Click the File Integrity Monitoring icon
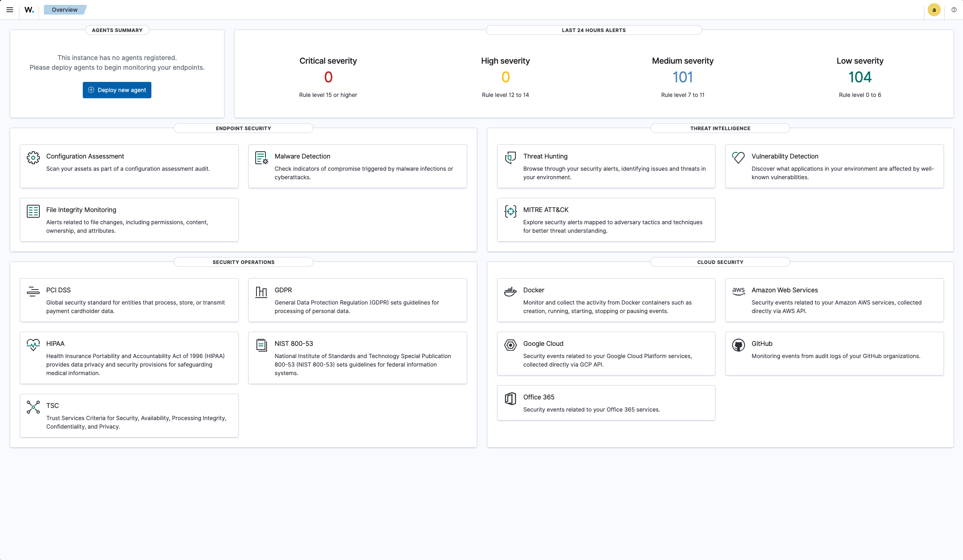Image resolution: width=963 pixels, height=560 pixels. pos(33,211)
